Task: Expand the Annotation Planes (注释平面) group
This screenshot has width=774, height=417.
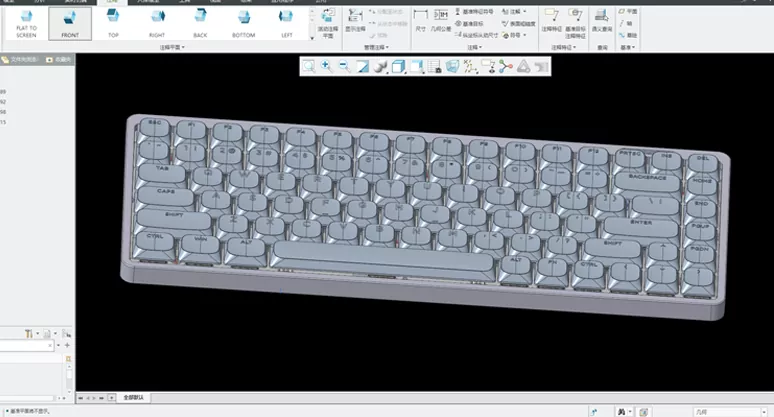Action: (x=172, y=47)
